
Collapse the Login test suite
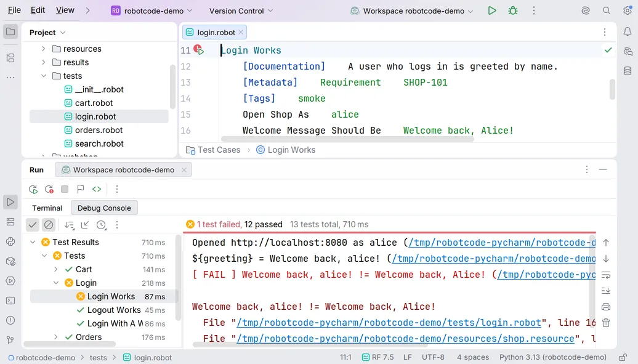click(x=56, y=283)
